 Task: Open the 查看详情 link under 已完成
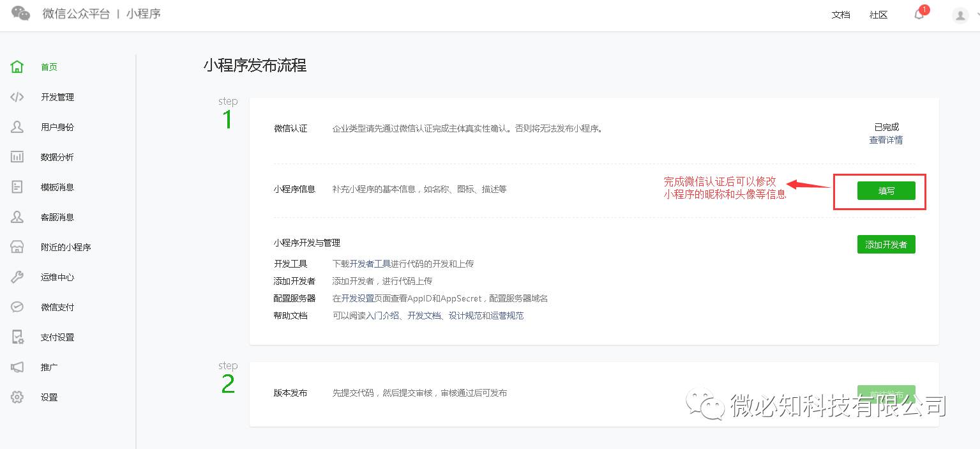pyautogui.click(x=886, y=140)
